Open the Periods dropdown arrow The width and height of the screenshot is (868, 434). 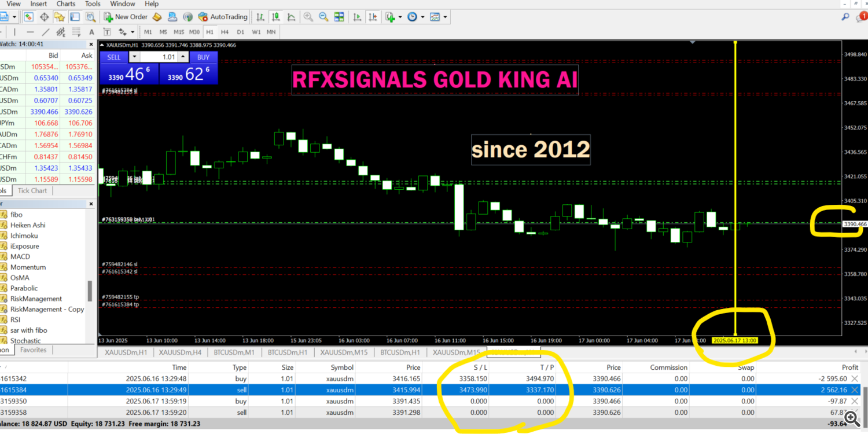pyautogui.click(x=422, y=17)
